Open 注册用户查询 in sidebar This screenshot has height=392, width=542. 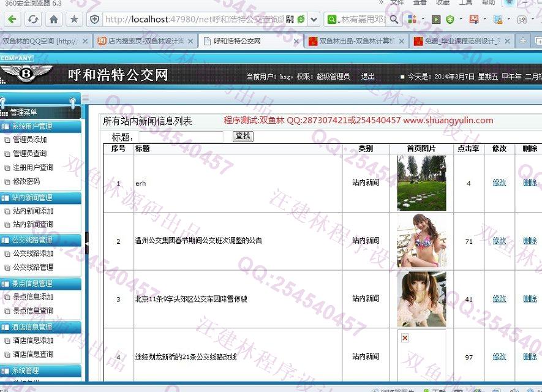[x=33, y=168]
